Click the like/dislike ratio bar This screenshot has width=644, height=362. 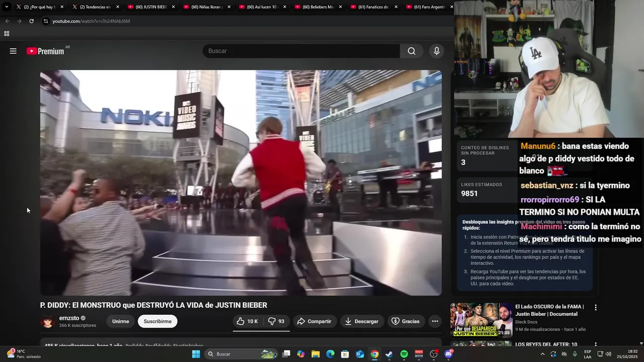pos(261,330)
